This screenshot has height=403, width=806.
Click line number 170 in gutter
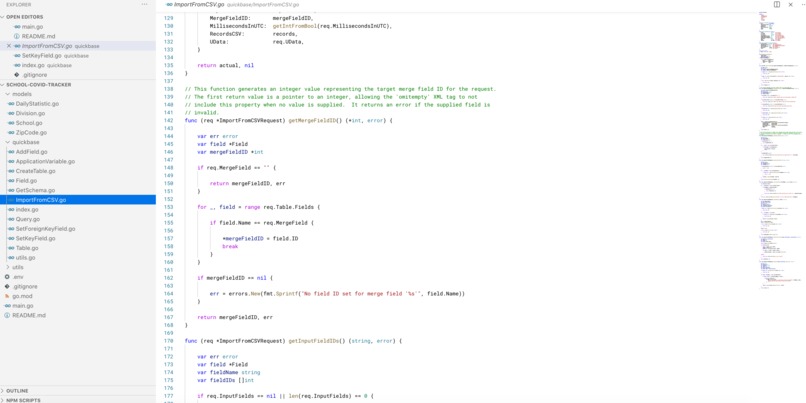[x=168, y=341]
